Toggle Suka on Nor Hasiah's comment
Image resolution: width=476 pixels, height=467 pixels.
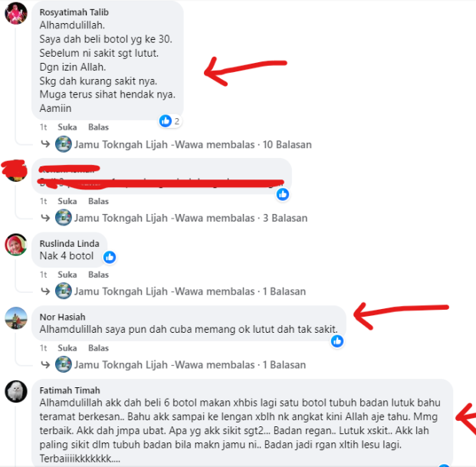click(x=67, y=348)
